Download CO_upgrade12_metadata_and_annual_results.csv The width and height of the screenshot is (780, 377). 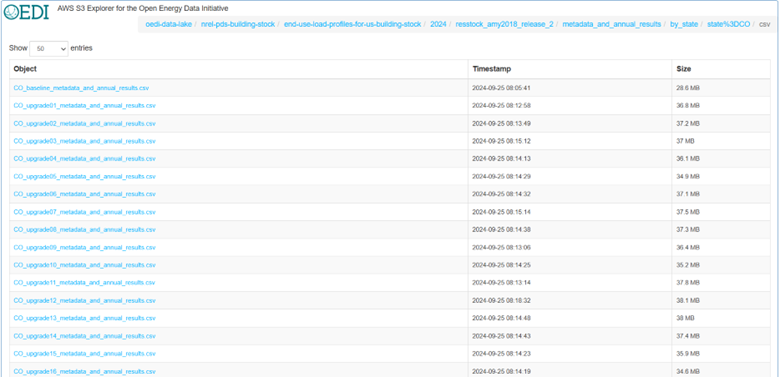(85, 300)
